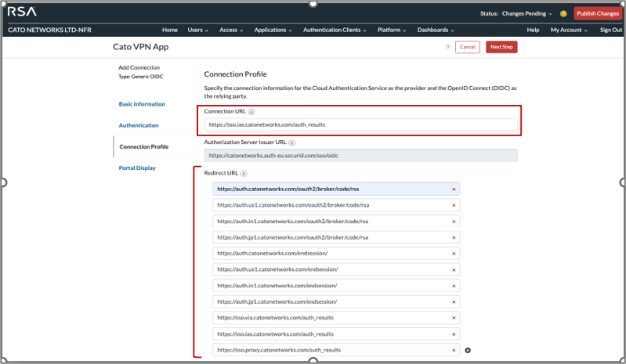Image resolution: width=626 pixels, height=364 pixels.
Task: Click redirect URL field auth.jp1 endsession
Action: 336,302
